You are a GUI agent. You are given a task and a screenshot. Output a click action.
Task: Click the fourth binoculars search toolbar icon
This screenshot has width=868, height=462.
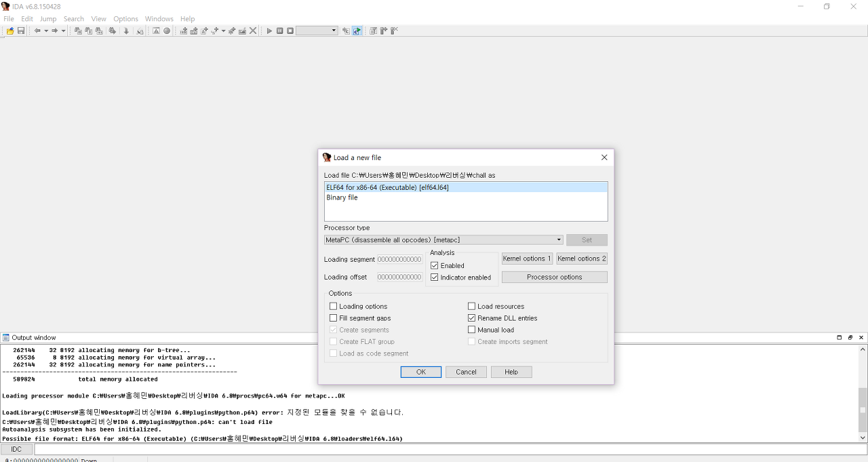(112, 31)
